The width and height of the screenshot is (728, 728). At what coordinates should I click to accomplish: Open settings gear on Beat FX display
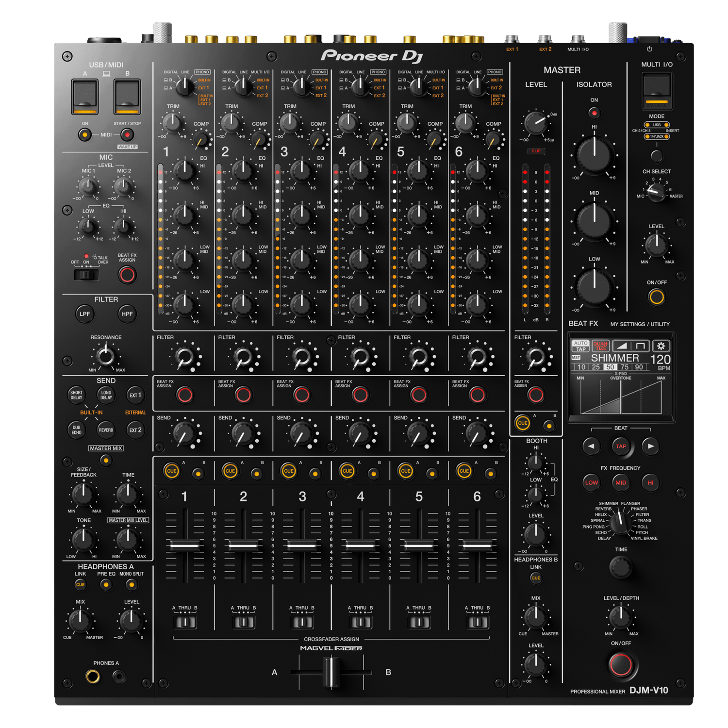(x=661, y=346)
